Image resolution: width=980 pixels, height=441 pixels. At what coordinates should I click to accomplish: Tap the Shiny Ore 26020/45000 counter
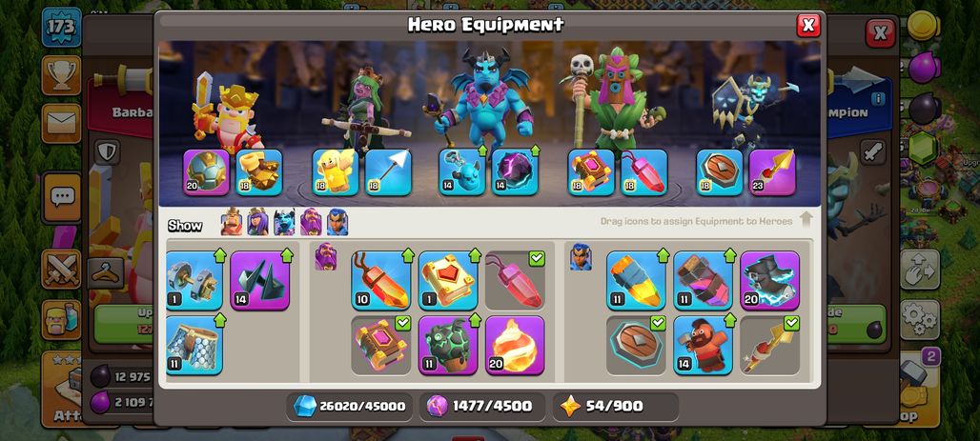(x=349, y=407)
